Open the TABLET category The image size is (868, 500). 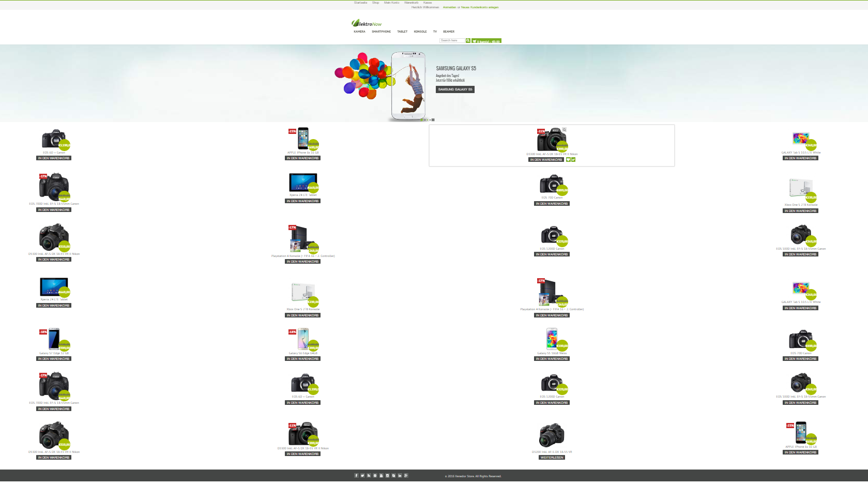click(x=402, y=32)
